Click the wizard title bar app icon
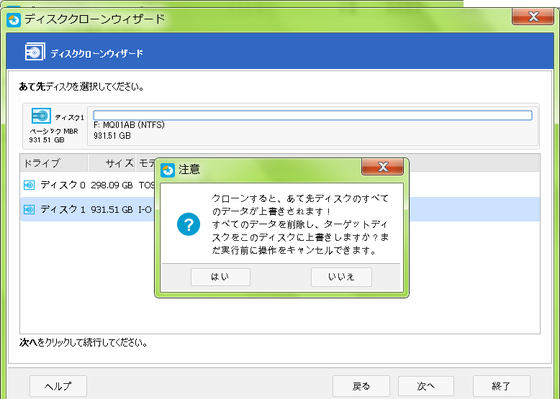The image size is (560, 399). click(14, 20)
